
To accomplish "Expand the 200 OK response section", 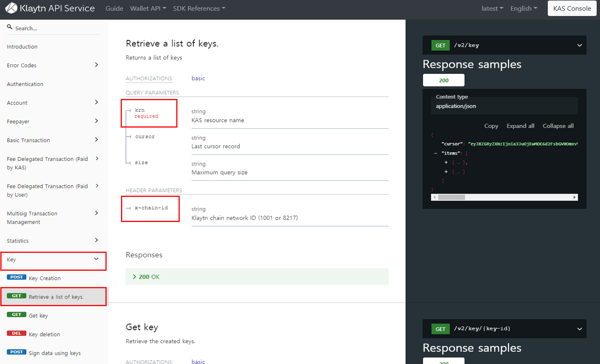I will coord(257,277).
